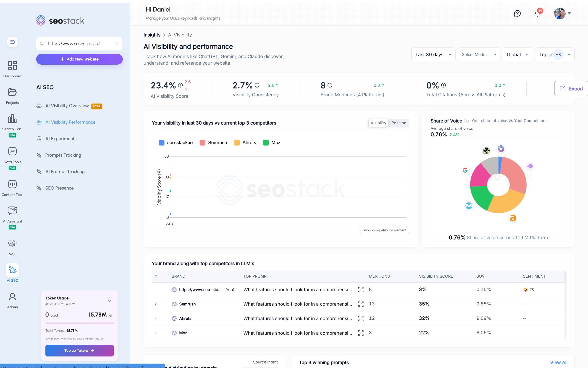Open Prompts Tracking menu item
The width and height of the screenshot is (588, 368).
point(59,155)
